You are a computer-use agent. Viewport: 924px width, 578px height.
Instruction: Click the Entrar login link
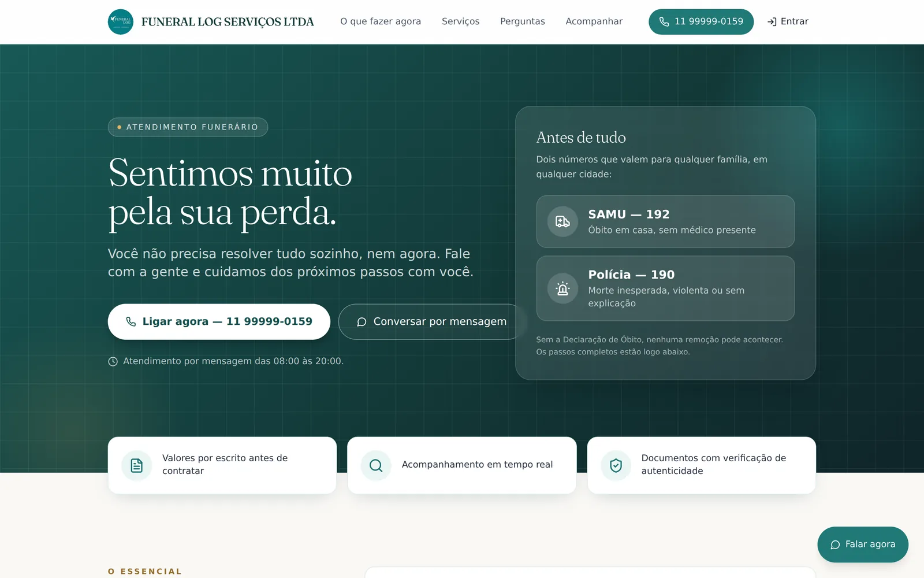click(788, 21)
